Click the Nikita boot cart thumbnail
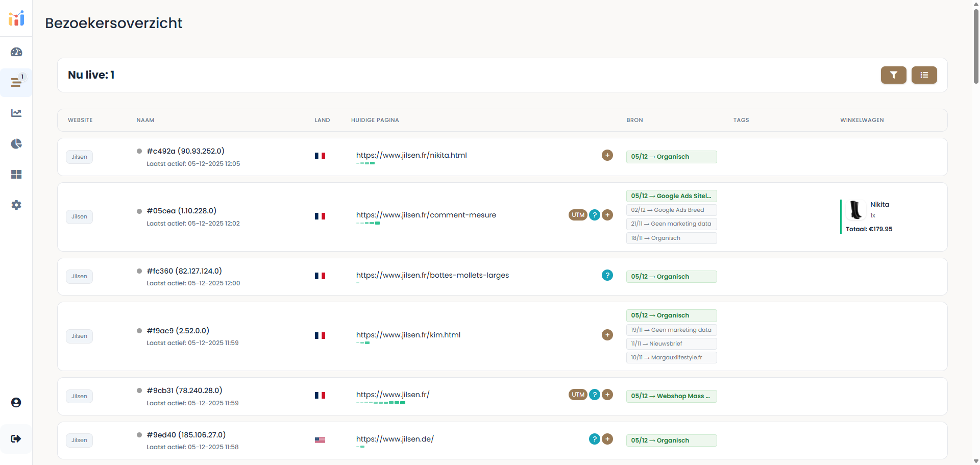980x465 pixels. click(855, 210)
